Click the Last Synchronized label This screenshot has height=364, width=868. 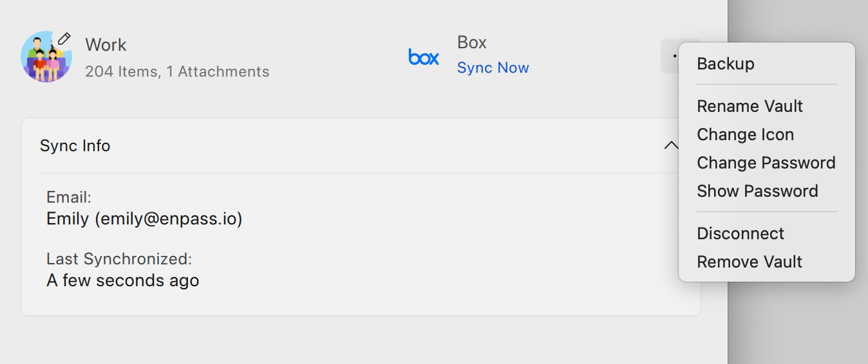click(119, 259)
